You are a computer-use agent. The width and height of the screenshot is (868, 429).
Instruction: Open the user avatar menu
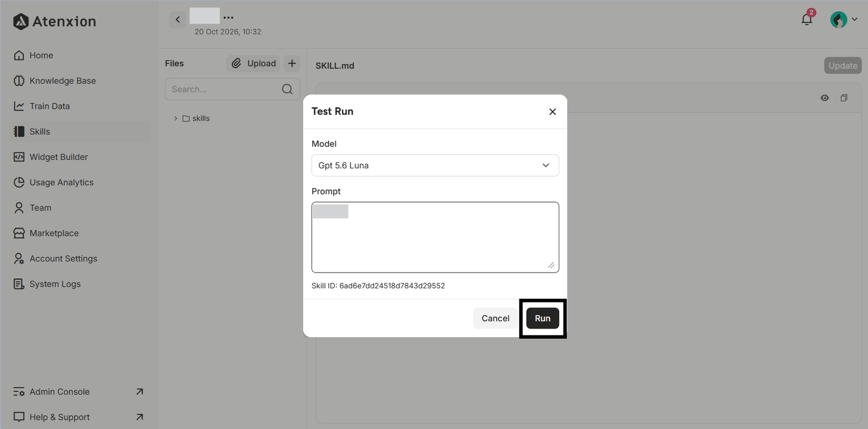tap(844, 20)
